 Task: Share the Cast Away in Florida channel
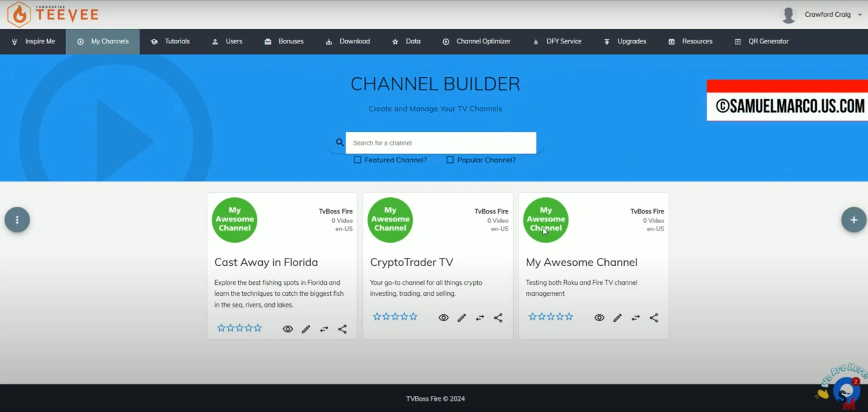pyautogui.click(x=343, y=329)
